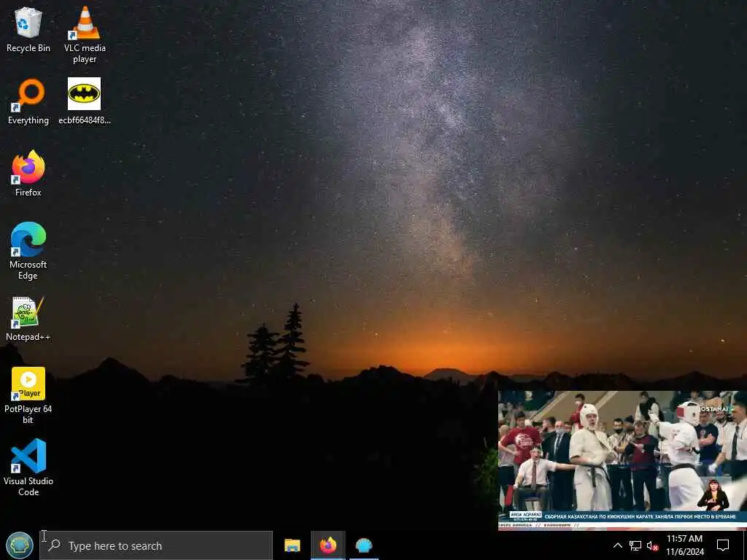Viewport: 747px width, 560px height.
Task: Click the taskbar search box
Action: tap(156, 545)
